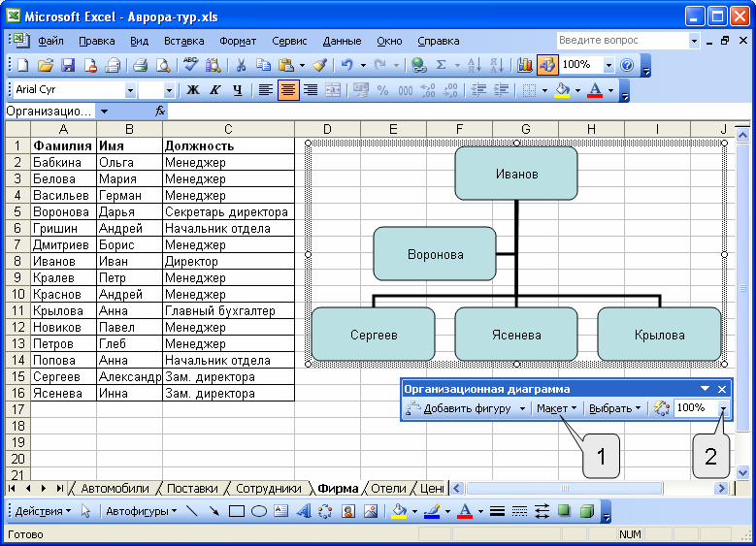
Task: Open the Chart Wizard icon
Action: click(525, 65)
